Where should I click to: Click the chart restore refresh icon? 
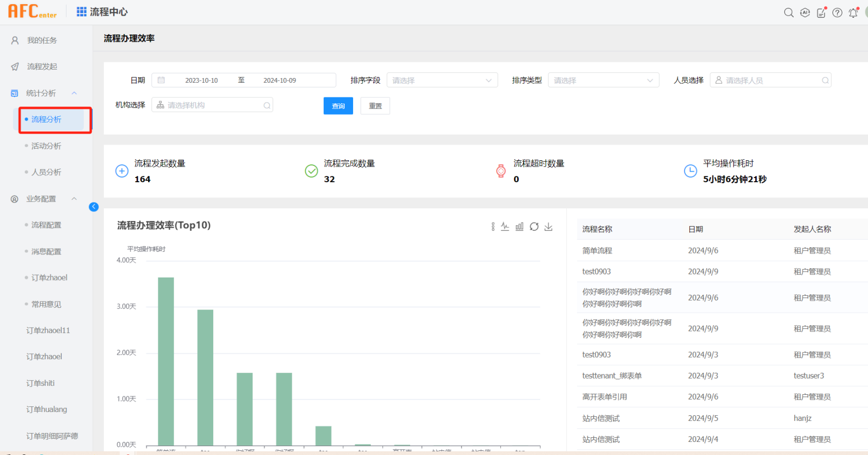(x=534, y=227)
